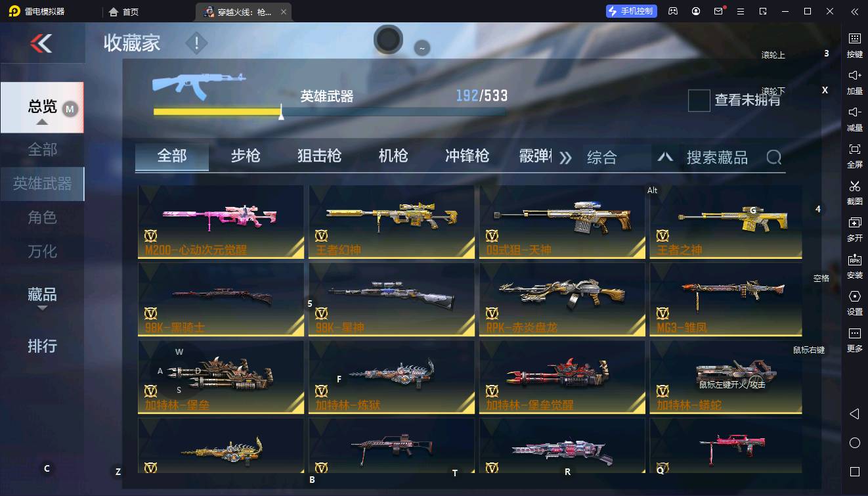The image size is (868, 496).
Task: Enable the 查看未拥有 checkbox
Action: pos(699,101)
